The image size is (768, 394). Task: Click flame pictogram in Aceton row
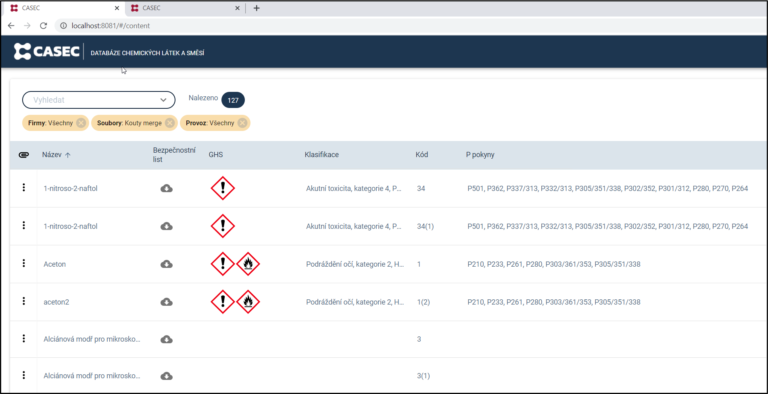(x=248, y=264)
